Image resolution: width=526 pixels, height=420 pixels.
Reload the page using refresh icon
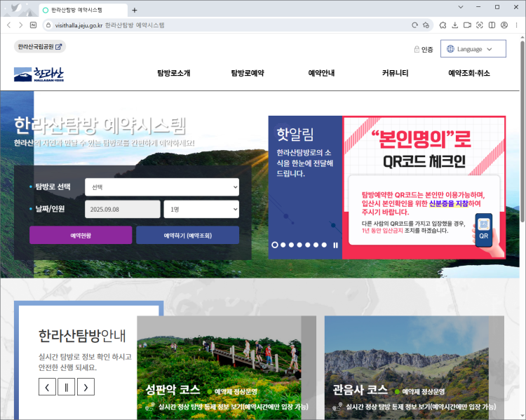click(415, 25)
